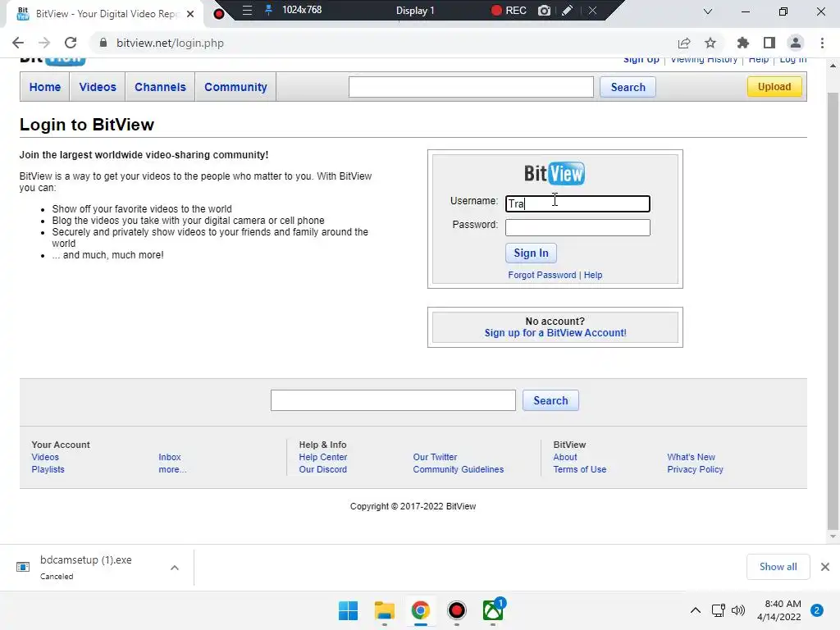Screen dimensions: 840x630
Task: Click the top search input box
Action: pos(471,87)
